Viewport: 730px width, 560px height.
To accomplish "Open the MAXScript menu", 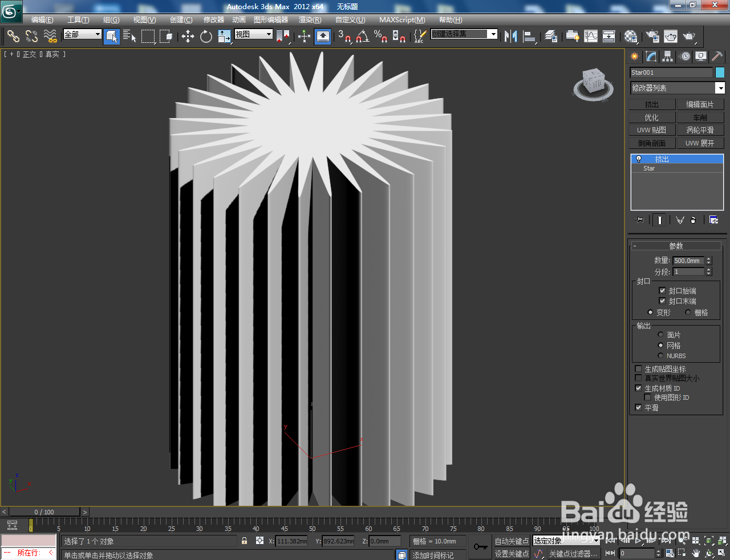I will pyautogui.click(x=402, y=20).
